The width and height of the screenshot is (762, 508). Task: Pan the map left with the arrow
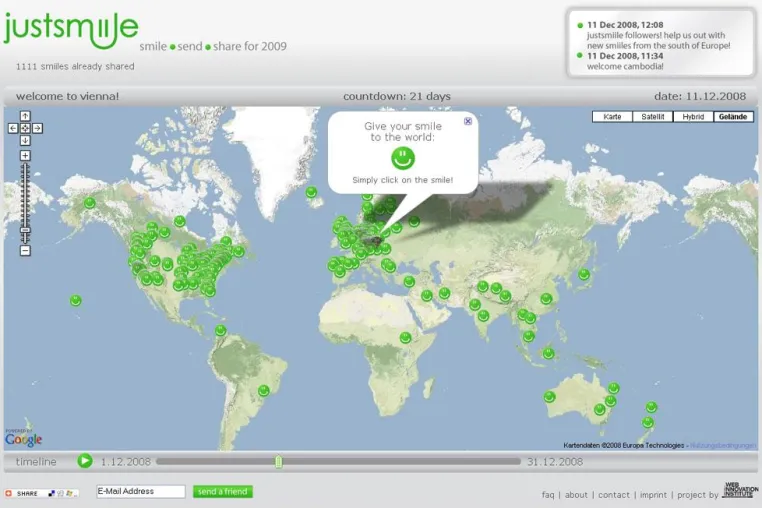(x=13, y=128)
